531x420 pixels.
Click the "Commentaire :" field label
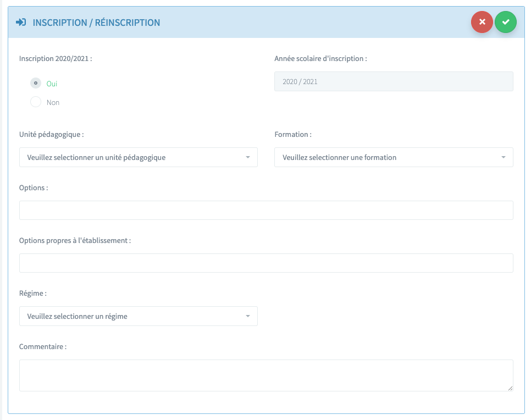coord(43,347)
